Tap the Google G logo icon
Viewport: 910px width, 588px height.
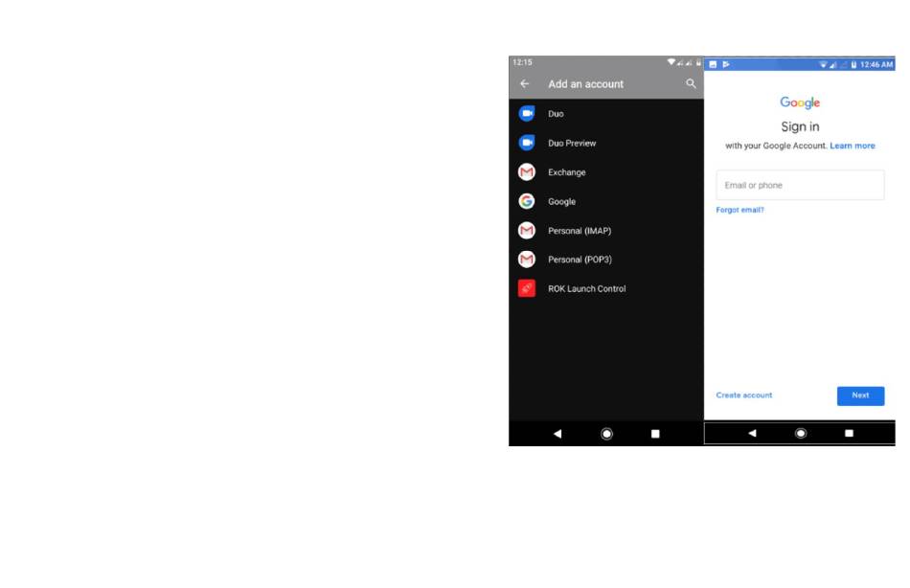526,201
